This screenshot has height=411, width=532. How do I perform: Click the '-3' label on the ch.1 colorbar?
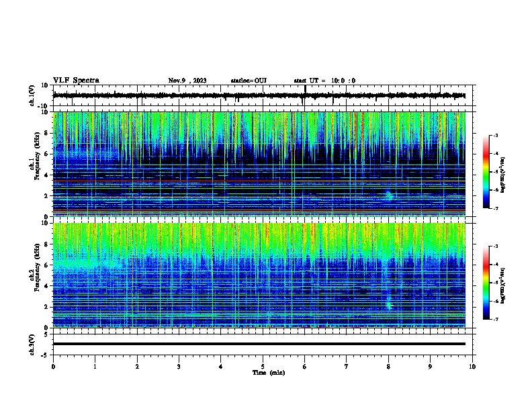(x=495, y=135)
